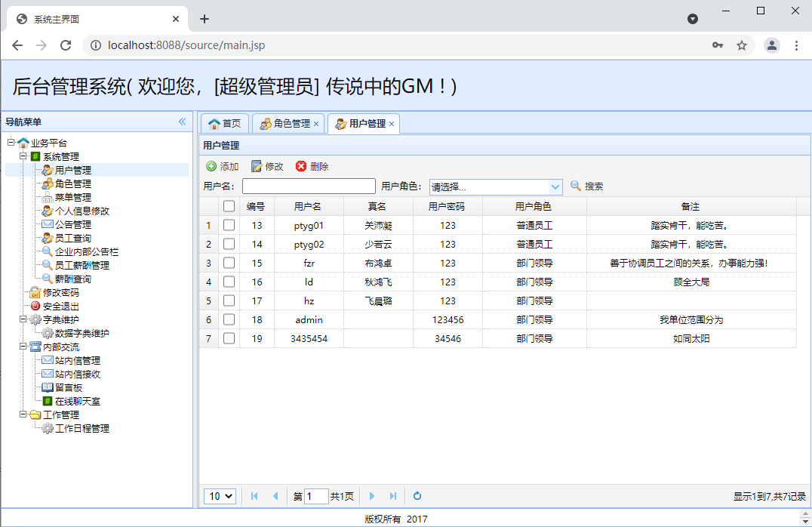Click the browser address bar
Screen dimensions: 812x527
[x=394, y=45]
